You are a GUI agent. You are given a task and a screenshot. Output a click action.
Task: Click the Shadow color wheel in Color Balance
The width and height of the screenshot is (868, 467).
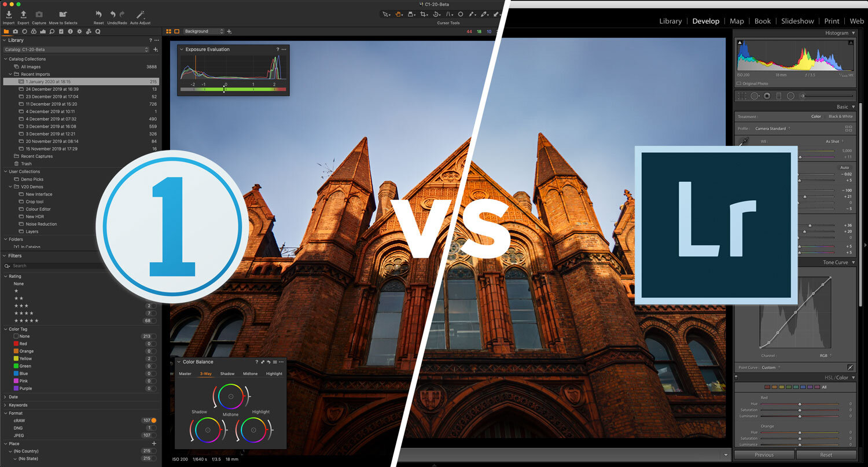coord(207,429)
